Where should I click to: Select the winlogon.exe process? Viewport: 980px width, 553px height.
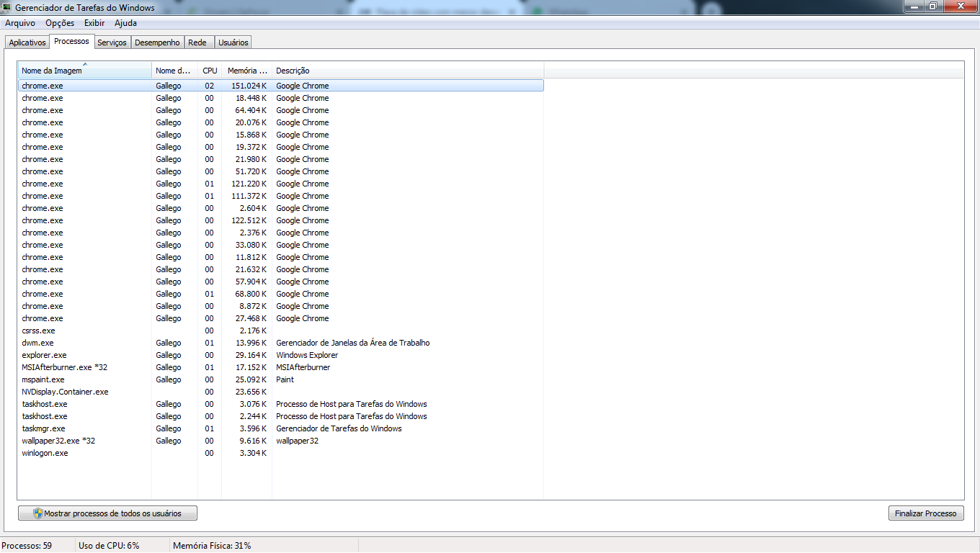point(281,453)
